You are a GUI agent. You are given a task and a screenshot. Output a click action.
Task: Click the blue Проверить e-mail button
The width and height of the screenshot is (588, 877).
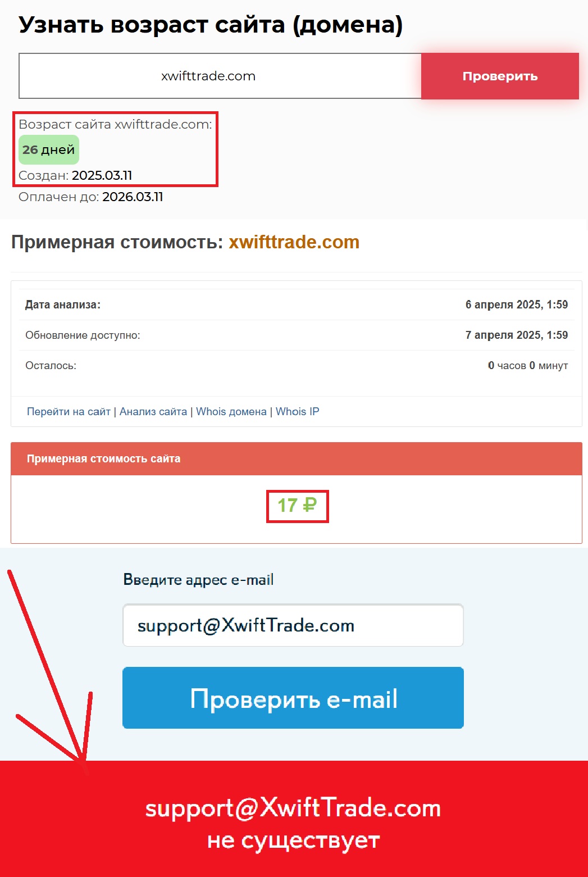(x=293, y=698)
